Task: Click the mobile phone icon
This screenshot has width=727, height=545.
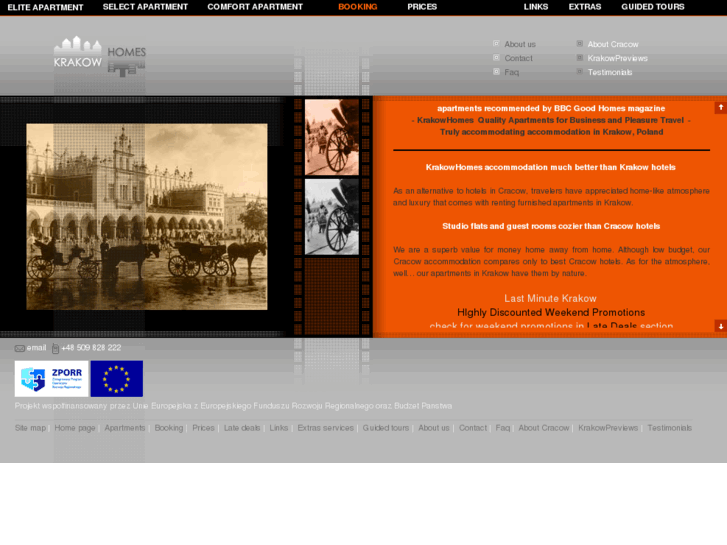Action: 55,348
